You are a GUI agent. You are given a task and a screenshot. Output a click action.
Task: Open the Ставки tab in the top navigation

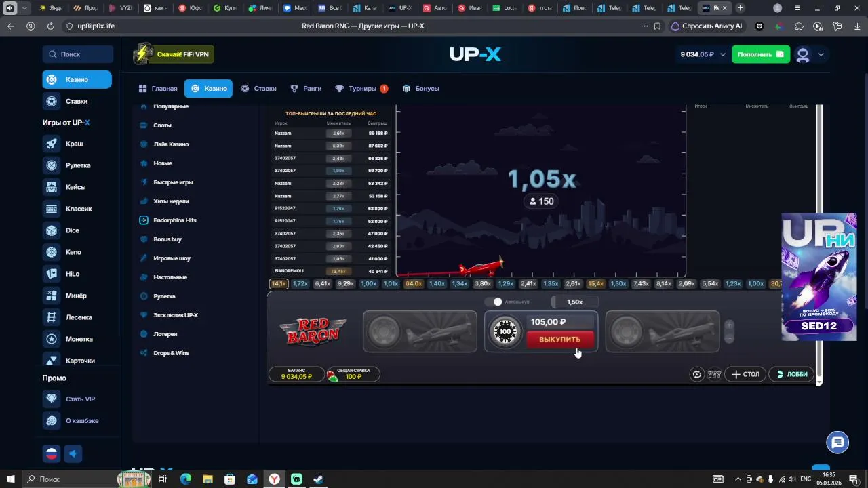(259, 89)
